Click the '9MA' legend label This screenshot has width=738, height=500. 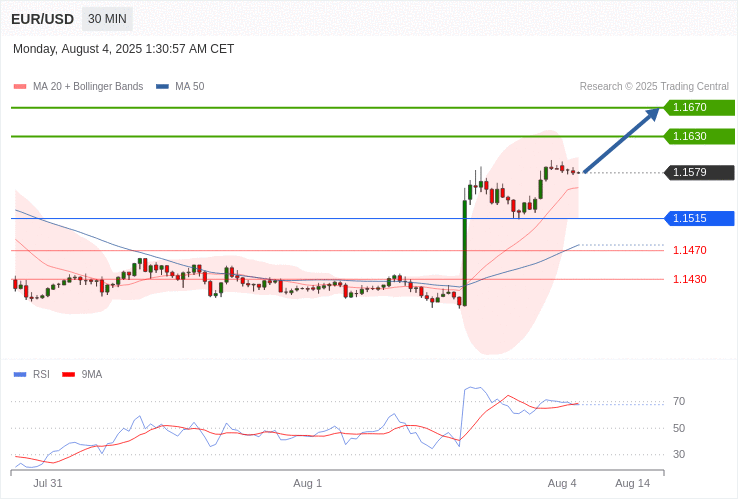point(92,375)
